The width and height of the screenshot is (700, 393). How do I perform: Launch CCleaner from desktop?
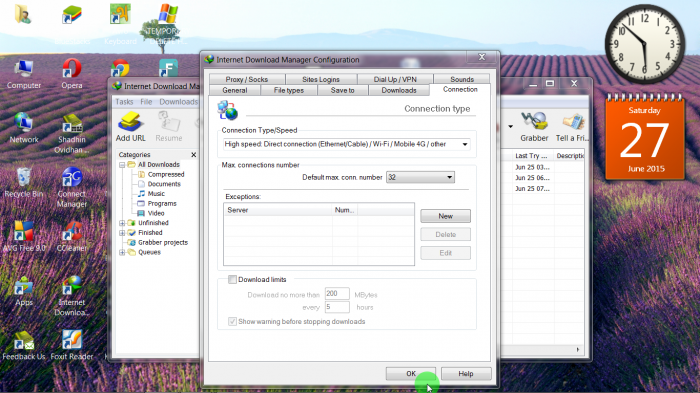pos(72,237)
